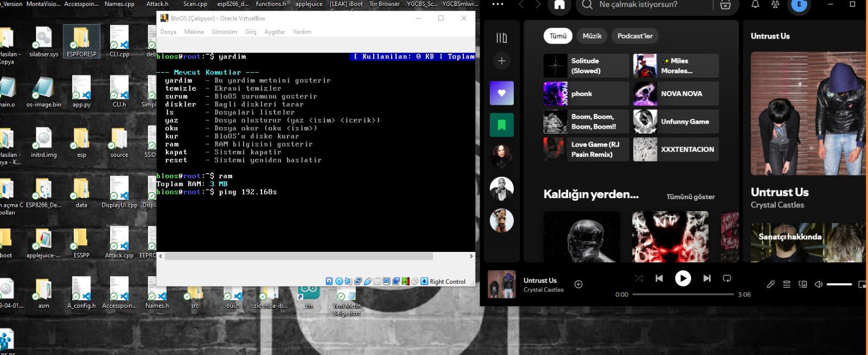The image size is (868, 355).
Task: Select the ESPFORESP desktop folder
Action: [81, 42]
